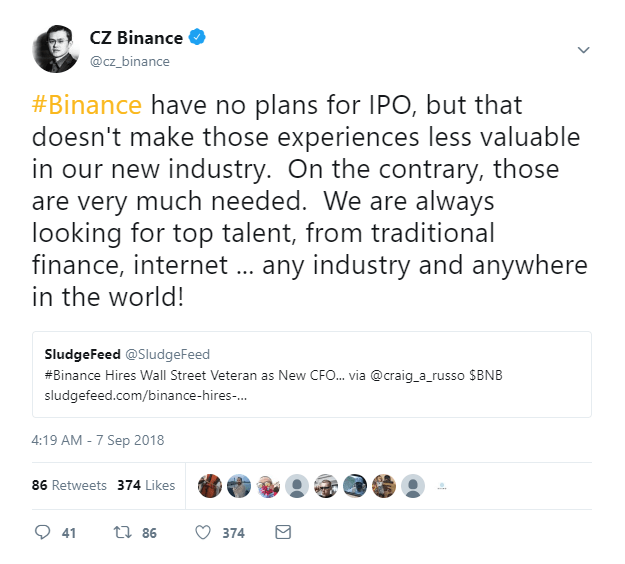Click SludgeFeed name in quoted tweet
The width and height of the screenshot is (625, 564).
[x=79, y=354]
